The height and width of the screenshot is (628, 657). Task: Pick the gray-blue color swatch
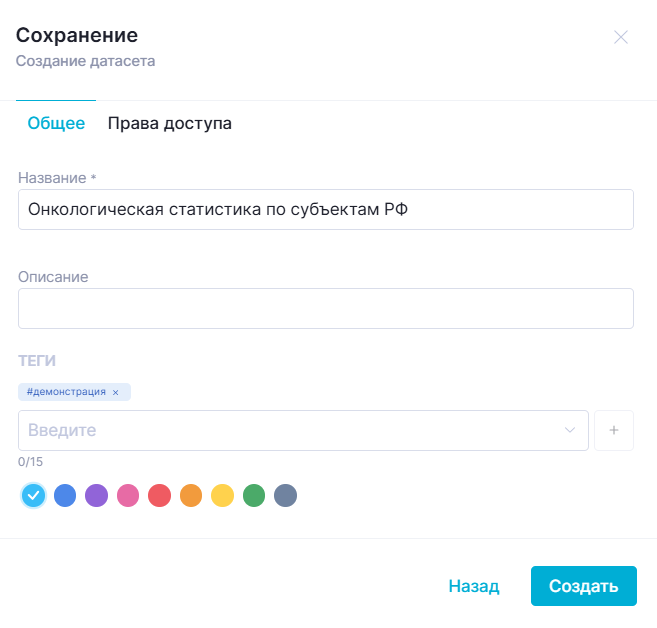[286, 495]
